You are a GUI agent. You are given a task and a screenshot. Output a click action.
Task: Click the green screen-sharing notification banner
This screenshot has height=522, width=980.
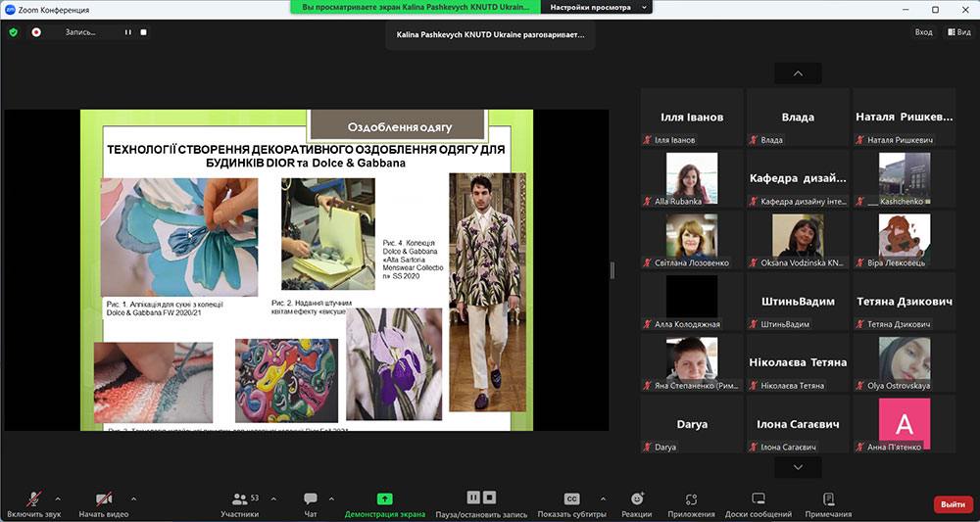click(416, 8)
